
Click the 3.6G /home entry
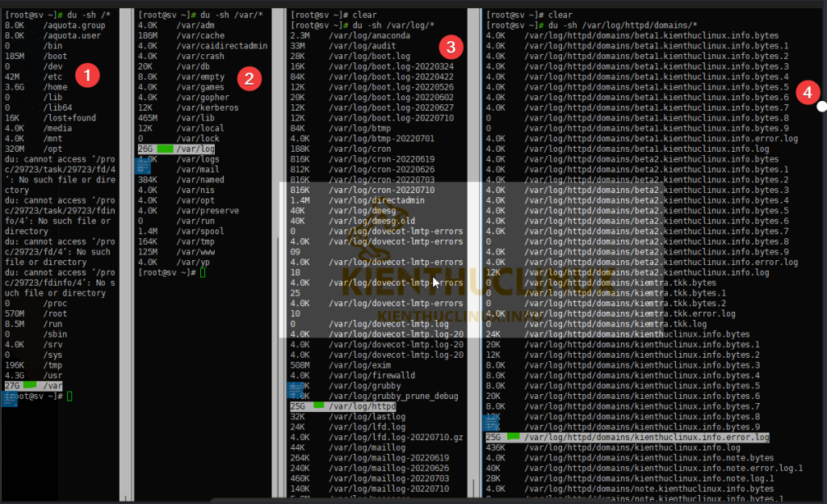[36, 87]
